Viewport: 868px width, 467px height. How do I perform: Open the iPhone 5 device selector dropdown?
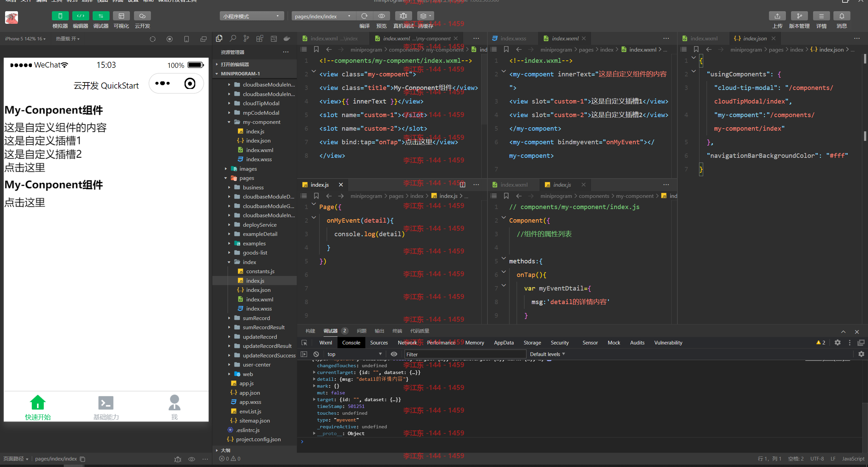pos(25,39)
